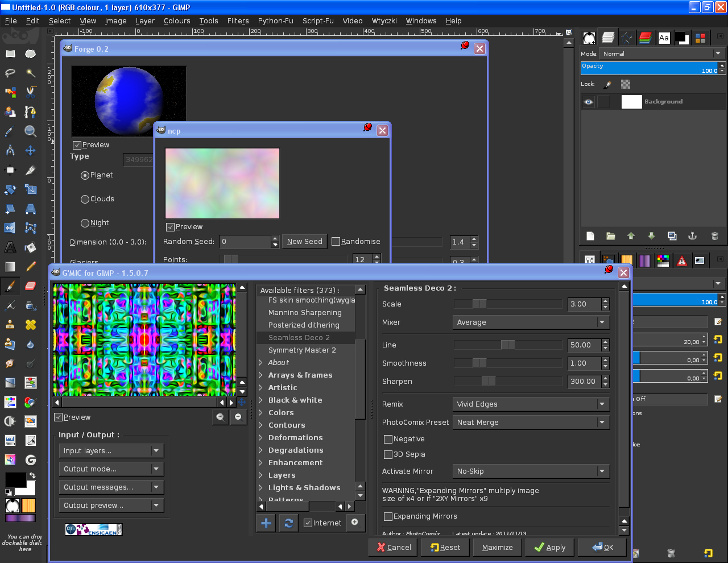The height and width of the screenshot is (563, 728).
Task: Select the Free Select lasso tool
Action: (10, 73)
